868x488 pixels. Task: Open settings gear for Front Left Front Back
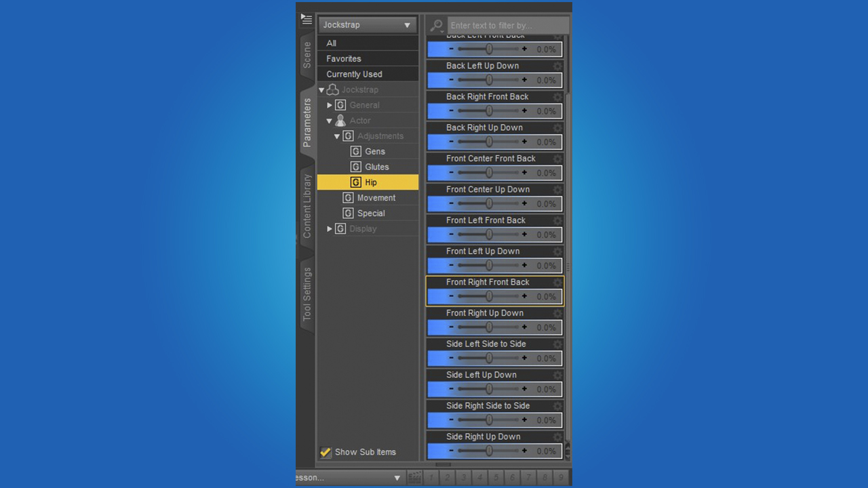click(557, 220)
